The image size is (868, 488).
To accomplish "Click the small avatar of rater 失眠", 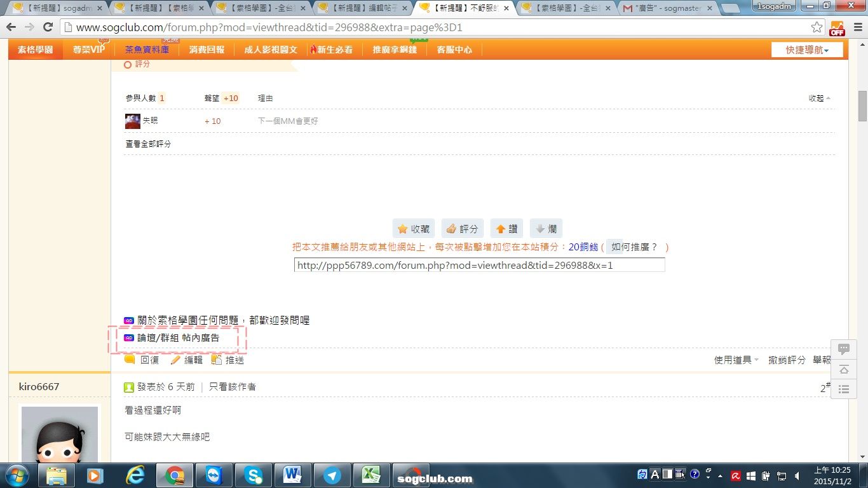I will pyautogui.click(x=132, y=121).
